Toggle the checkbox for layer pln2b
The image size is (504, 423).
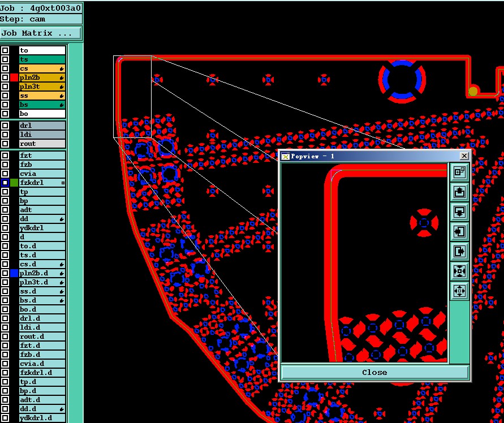[x=5, y=77]
